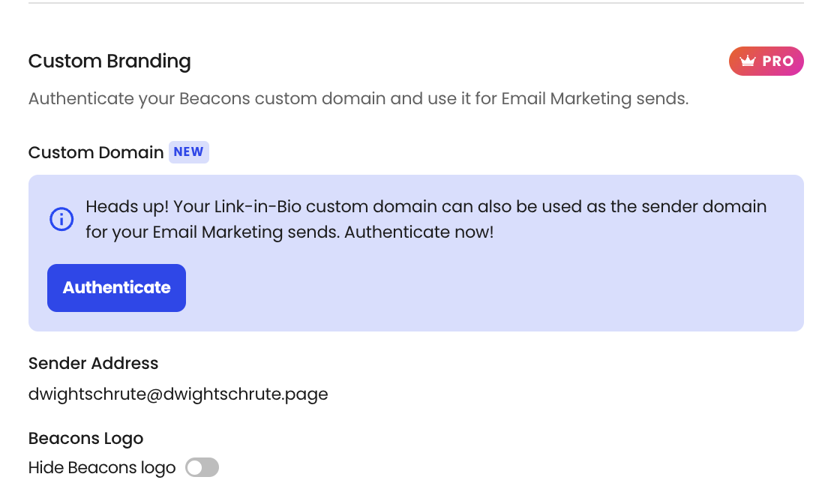This screenshot has width=840, height=504.
Task: Select the Custom Branding heading
Action: (109, 61)
